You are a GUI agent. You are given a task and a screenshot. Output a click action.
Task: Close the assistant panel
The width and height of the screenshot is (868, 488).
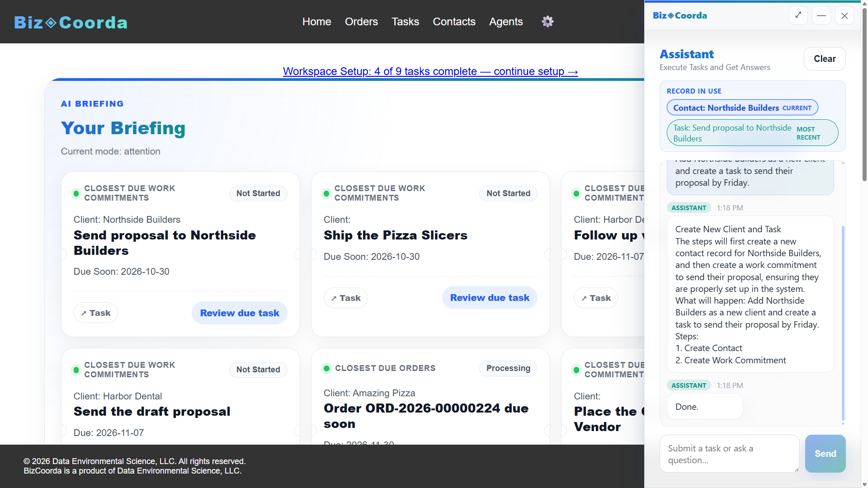[x=844, y=15]
